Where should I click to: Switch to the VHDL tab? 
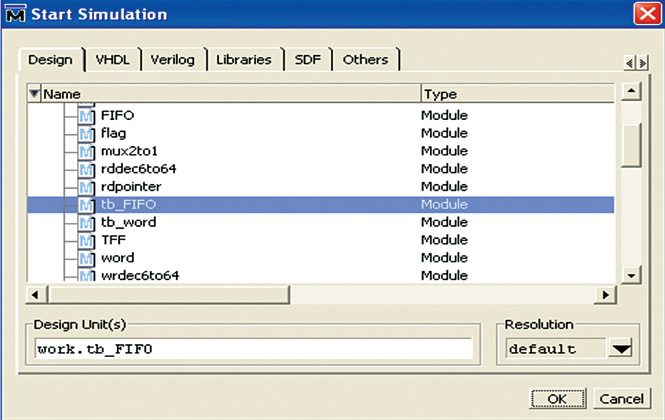[x=112, y=60]
